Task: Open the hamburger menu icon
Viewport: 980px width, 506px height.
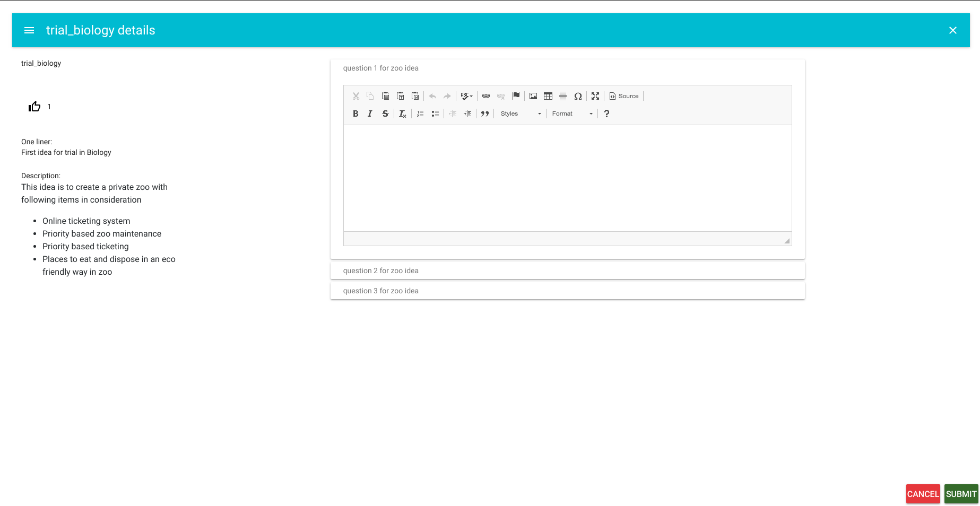Action: tap(29, 30)
